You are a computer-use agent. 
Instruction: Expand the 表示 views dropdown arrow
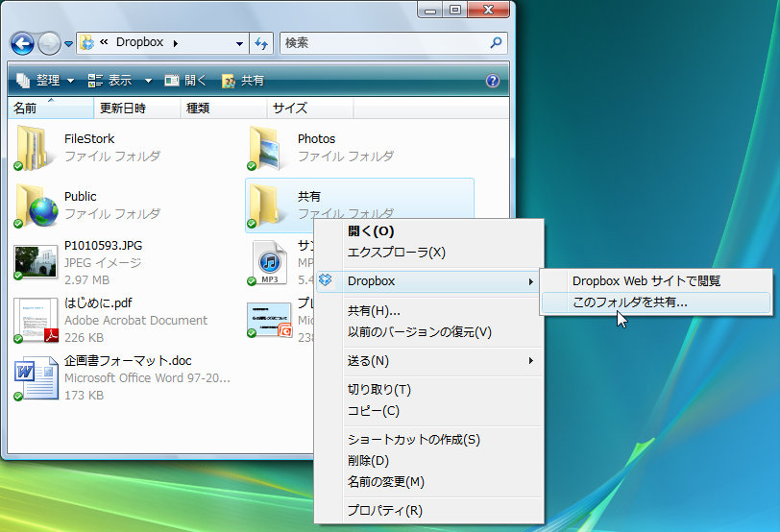tap(148, 81)
